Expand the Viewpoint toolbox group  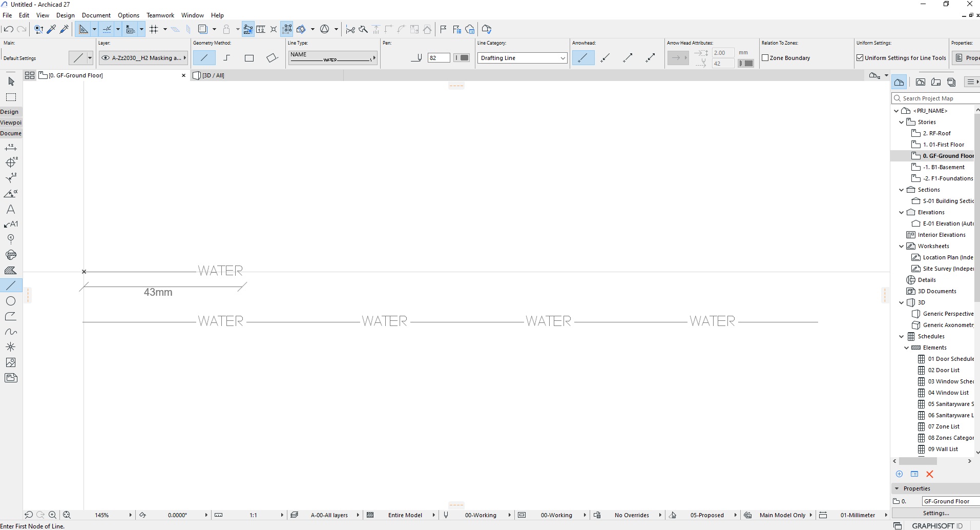(11, 123)
